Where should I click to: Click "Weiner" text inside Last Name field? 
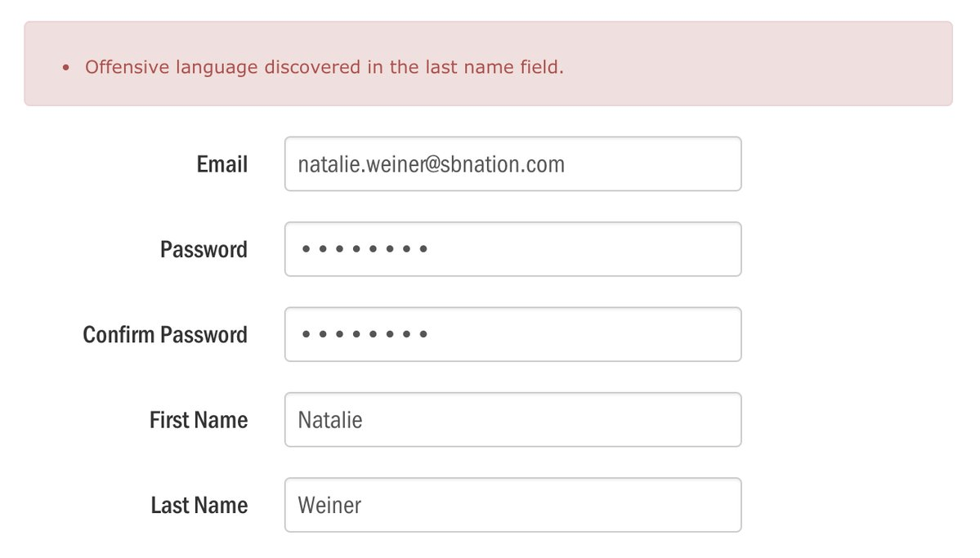click(329, 505)
